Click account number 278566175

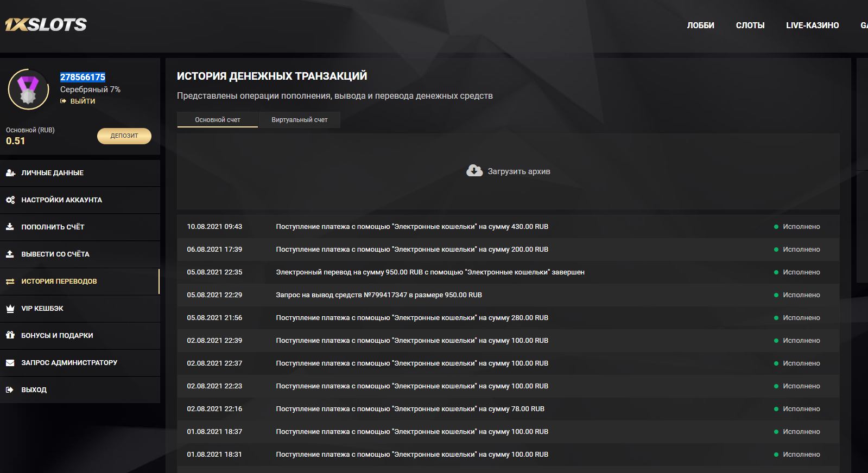coord(83,77)
